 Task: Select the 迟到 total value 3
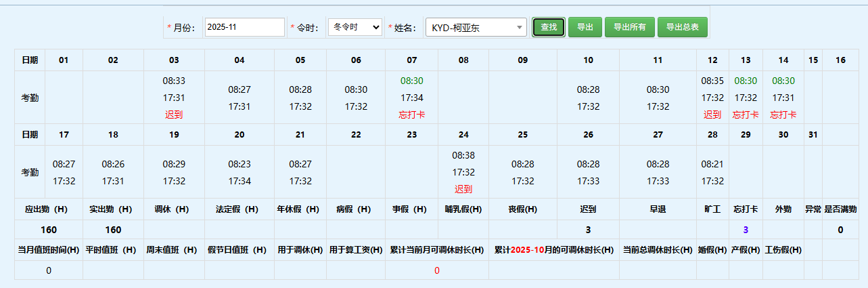[x=588, y=230]
